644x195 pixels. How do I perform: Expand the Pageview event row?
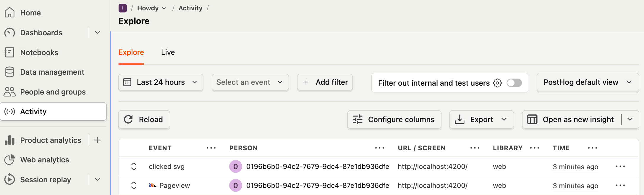[x=134, y=186]
